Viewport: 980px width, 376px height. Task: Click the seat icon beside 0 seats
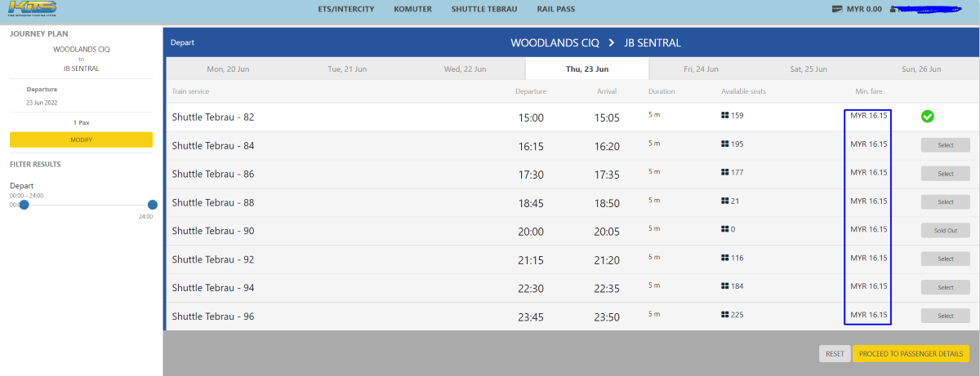pyautogui.click(x=724, y=229)
